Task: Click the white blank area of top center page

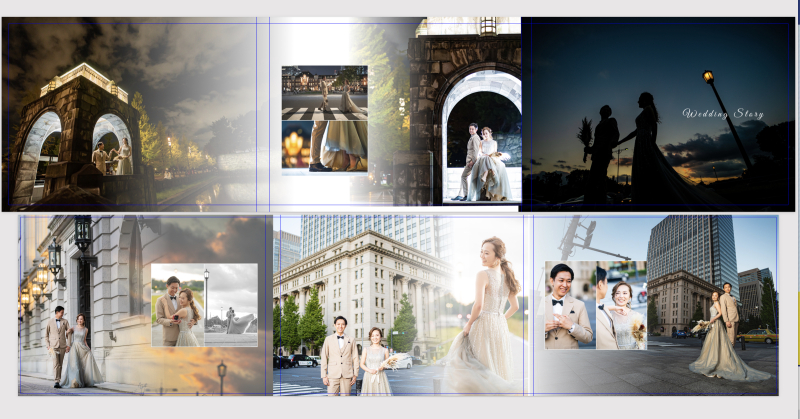Action: click(308, 42)
